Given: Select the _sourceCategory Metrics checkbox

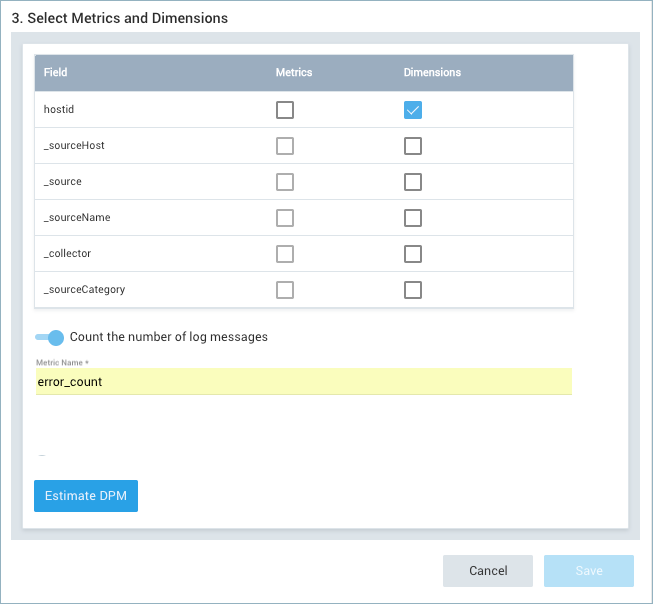Looking at the screenshot, I should click(285, 290).
